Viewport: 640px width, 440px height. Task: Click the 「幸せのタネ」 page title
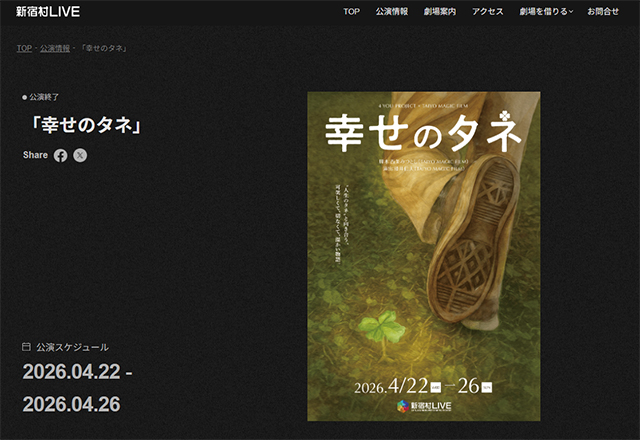pos(86,124)
